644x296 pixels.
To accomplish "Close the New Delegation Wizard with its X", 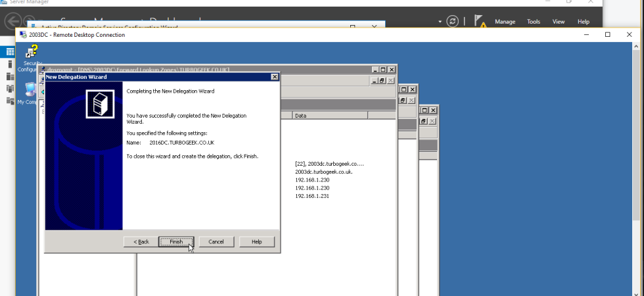I will point(275,77).
